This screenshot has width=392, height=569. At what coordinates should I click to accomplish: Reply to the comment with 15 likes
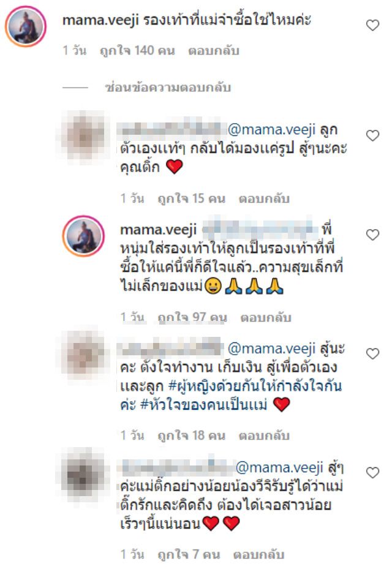pos(264,198)
